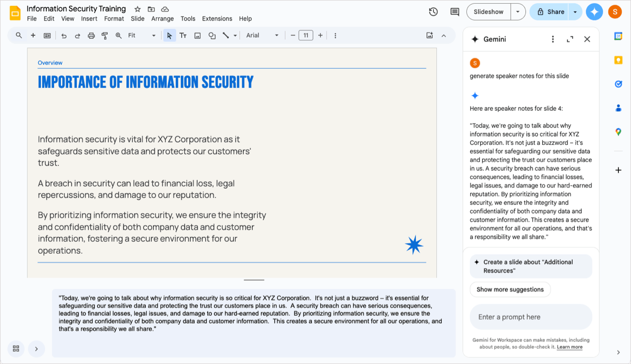Image resolution: width=631 pixels, height=364 pixels.
Task: Click the Insert image icon
Action: tap(198, 36)
